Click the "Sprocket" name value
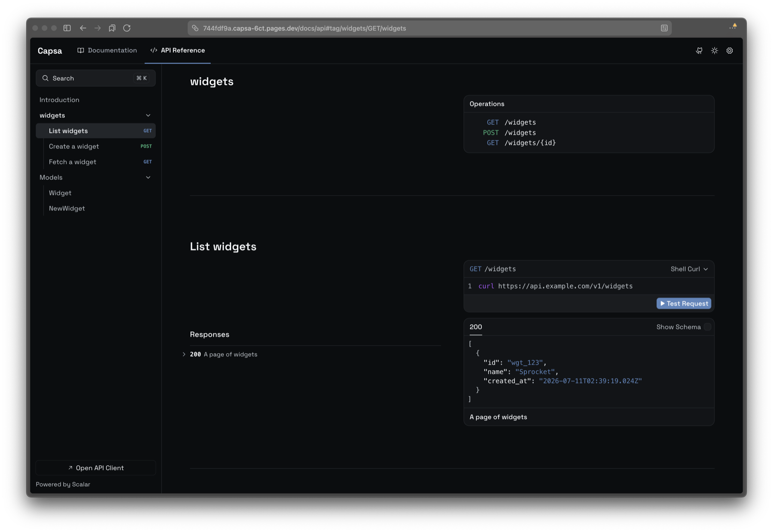 point(535,371)
